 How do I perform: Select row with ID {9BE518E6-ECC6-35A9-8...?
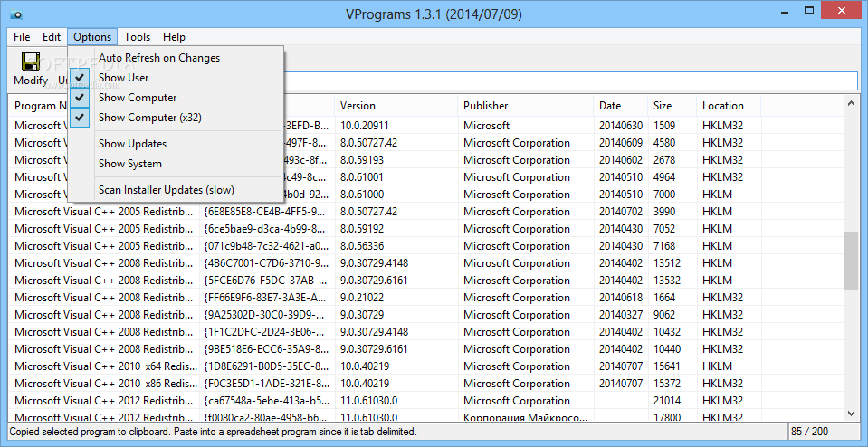point(426,348)
